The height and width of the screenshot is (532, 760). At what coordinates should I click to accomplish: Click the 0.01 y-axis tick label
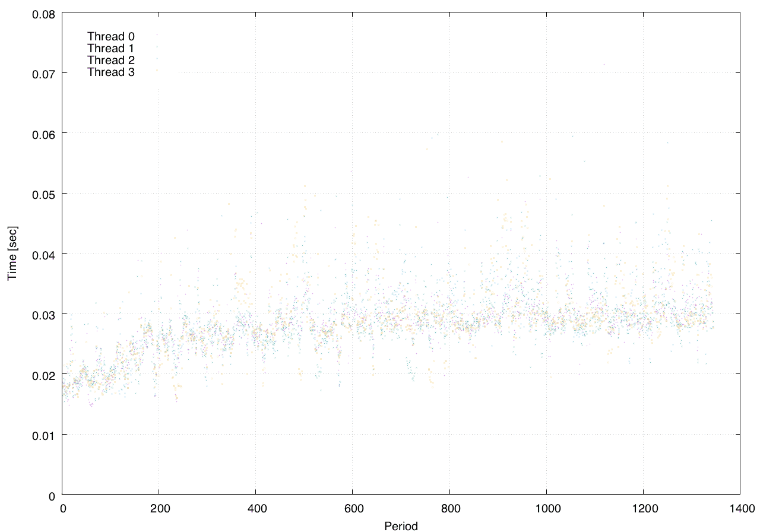(43, 435)
